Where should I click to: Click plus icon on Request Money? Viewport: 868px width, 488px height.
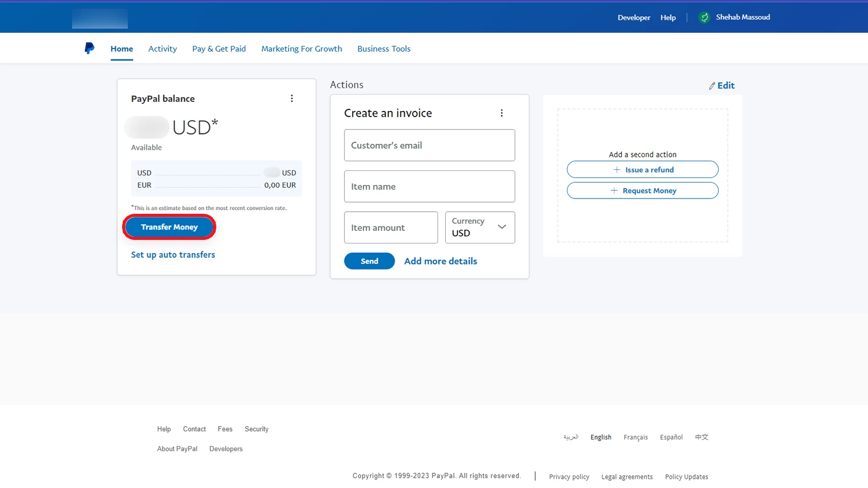tap(614, 191)
